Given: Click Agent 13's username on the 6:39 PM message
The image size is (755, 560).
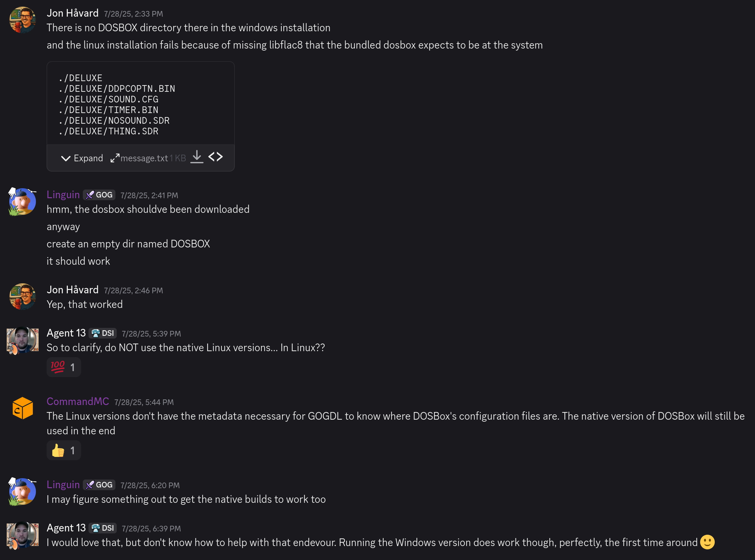Looking at the screenshot, I should (66, 528).
